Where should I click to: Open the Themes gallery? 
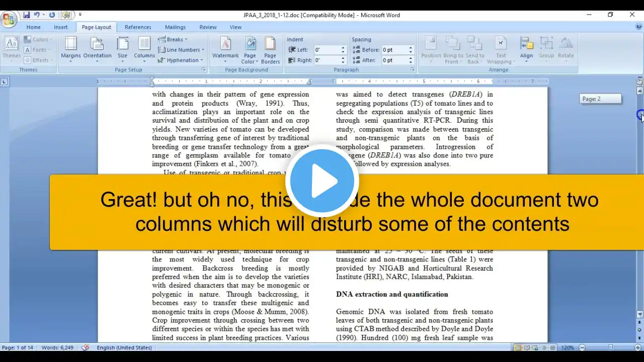(x=12, y=50)
